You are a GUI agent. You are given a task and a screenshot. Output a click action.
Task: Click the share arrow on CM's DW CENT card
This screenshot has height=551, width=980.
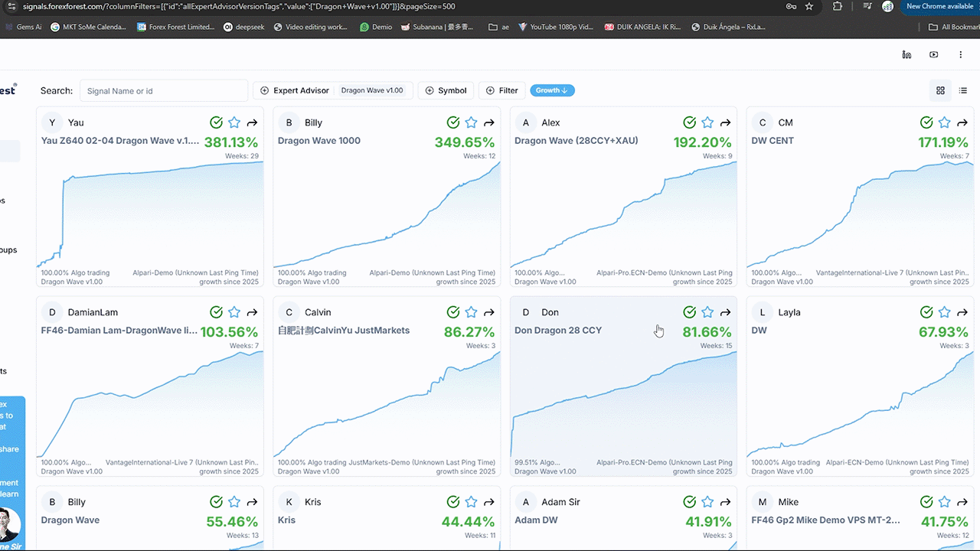tap(962, 122)
